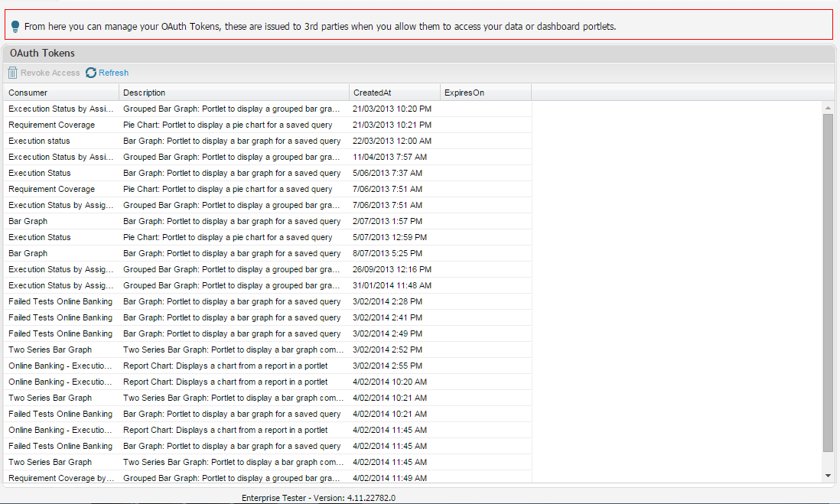Click the Revoke Access trash icon
Image resolution: width=840 pixels, height=504 pixels.
(13, 73)
